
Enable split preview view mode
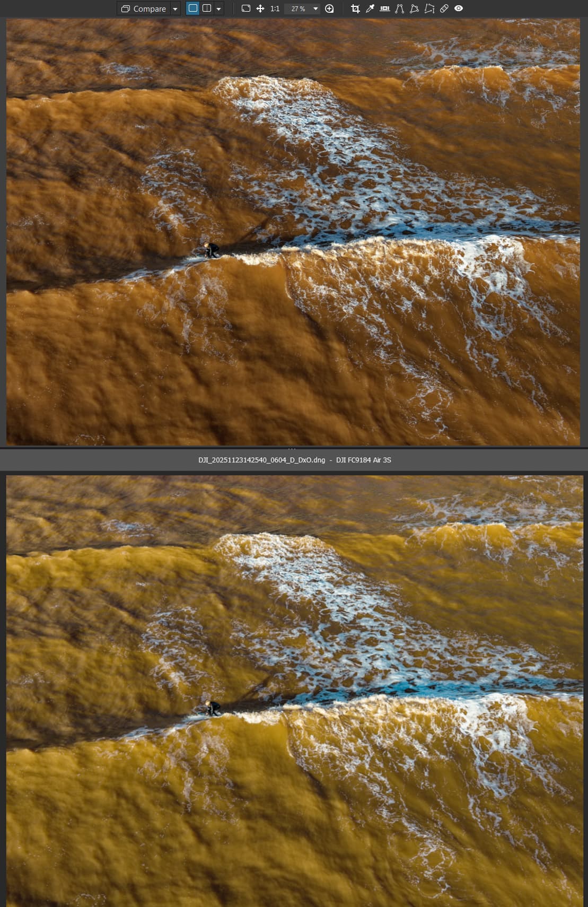[x=207, y=8]
